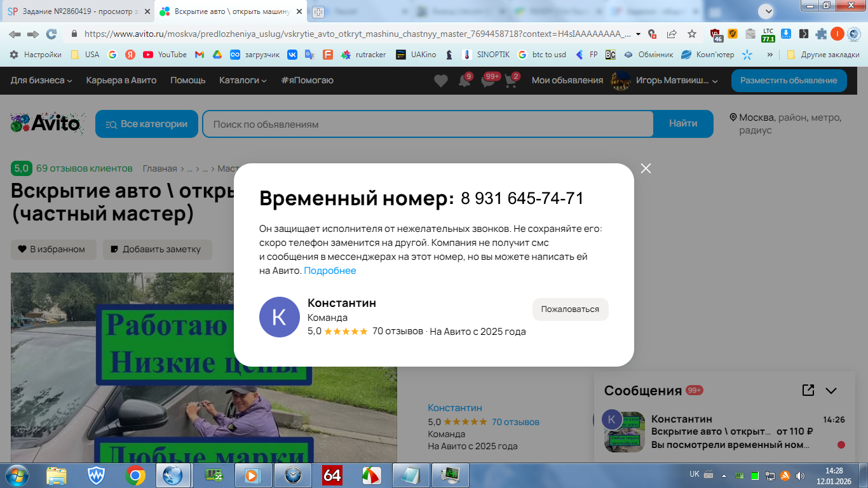Open seller Константин link below the popup
The width and height of the screenshot is (868, 488).
tap(455, 408)
